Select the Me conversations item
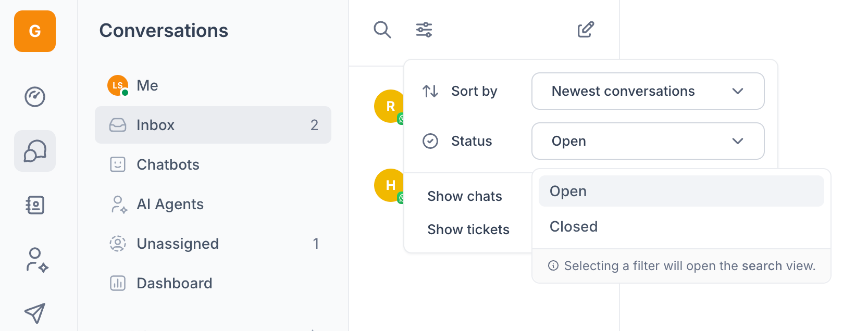 point(147,85)
